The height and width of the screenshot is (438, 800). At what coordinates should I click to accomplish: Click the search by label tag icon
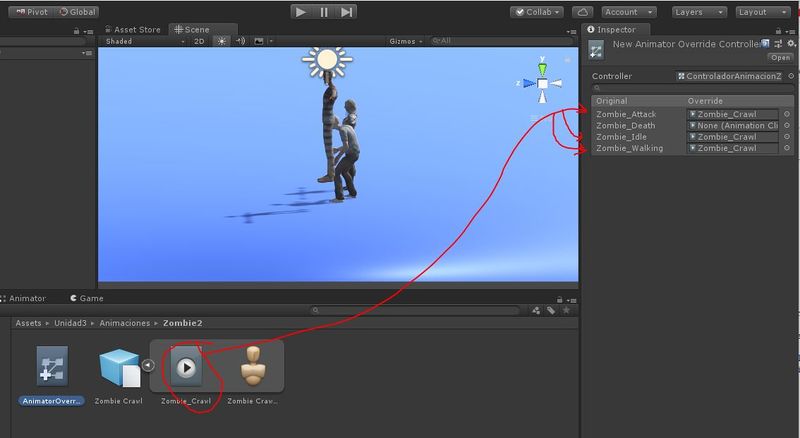[x=551, y=310]
